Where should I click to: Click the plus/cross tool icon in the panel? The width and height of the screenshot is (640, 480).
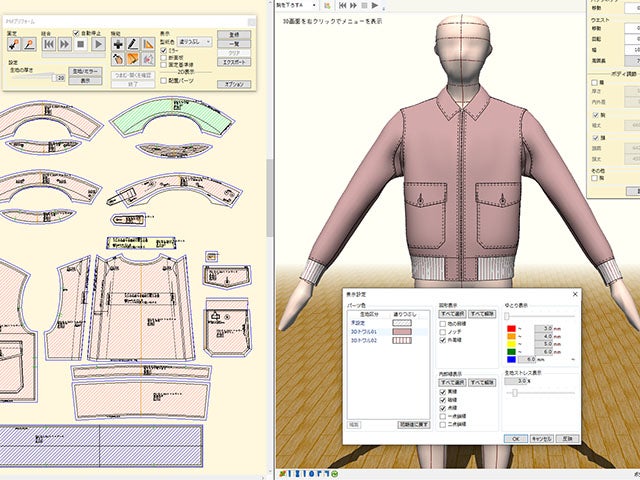pos(117,44)
